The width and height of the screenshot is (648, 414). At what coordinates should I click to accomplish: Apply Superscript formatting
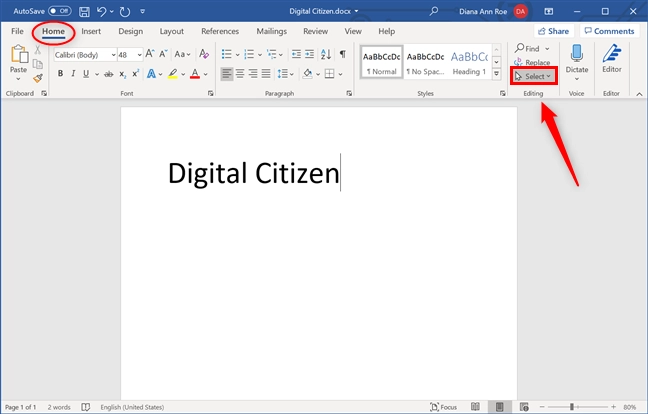click(x=135, y=74)
